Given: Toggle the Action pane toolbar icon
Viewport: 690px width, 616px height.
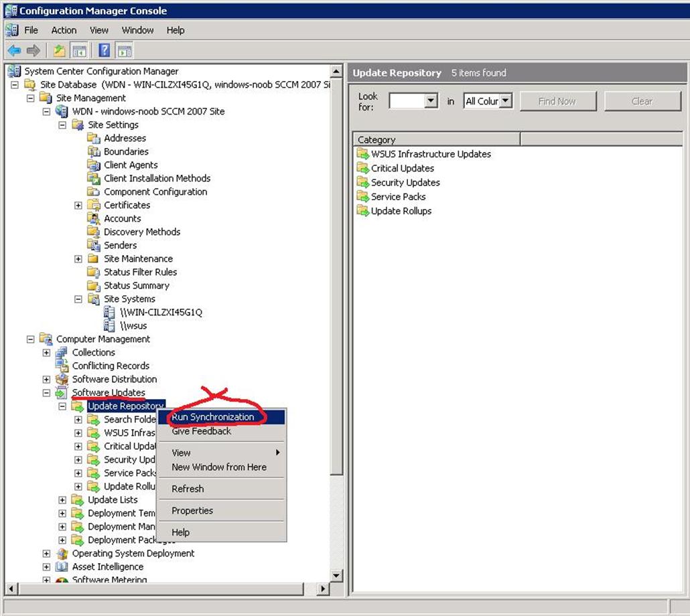Looking at the screenshot, I should click(x=125, y=51).
